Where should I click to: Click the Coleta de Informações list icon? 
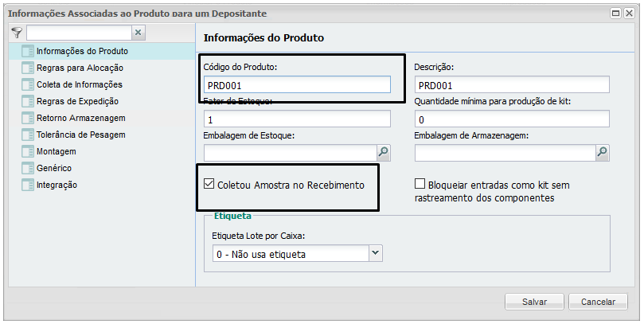(x=27, y=85)
